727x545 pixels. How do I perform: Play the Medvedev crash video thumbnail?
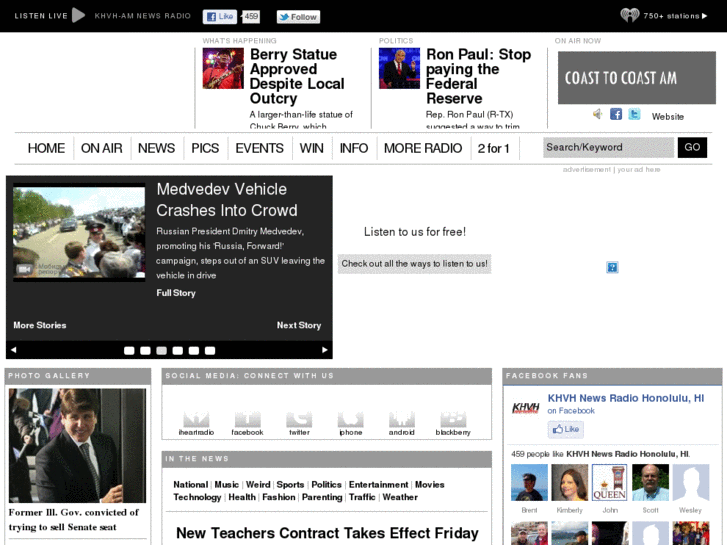pos(79,232)
